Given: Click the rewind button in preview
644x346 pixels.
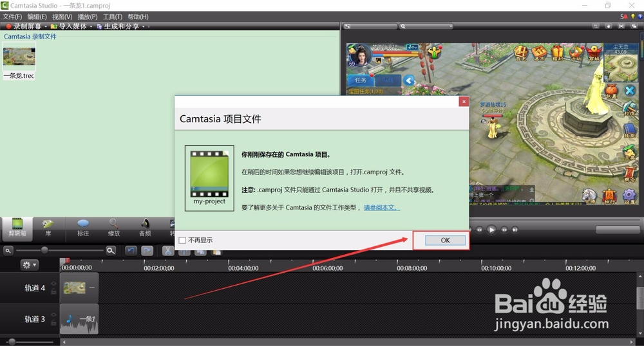Looking at the screenshot, I should coord(479,230).
